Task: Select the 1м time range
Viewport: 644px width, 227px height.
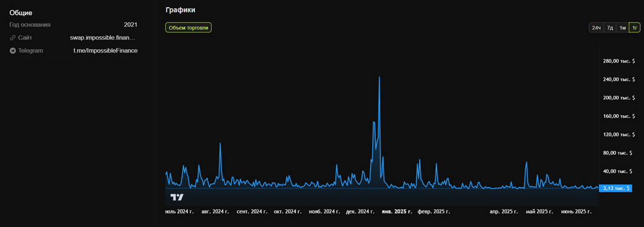Action: tap(623, 28)
